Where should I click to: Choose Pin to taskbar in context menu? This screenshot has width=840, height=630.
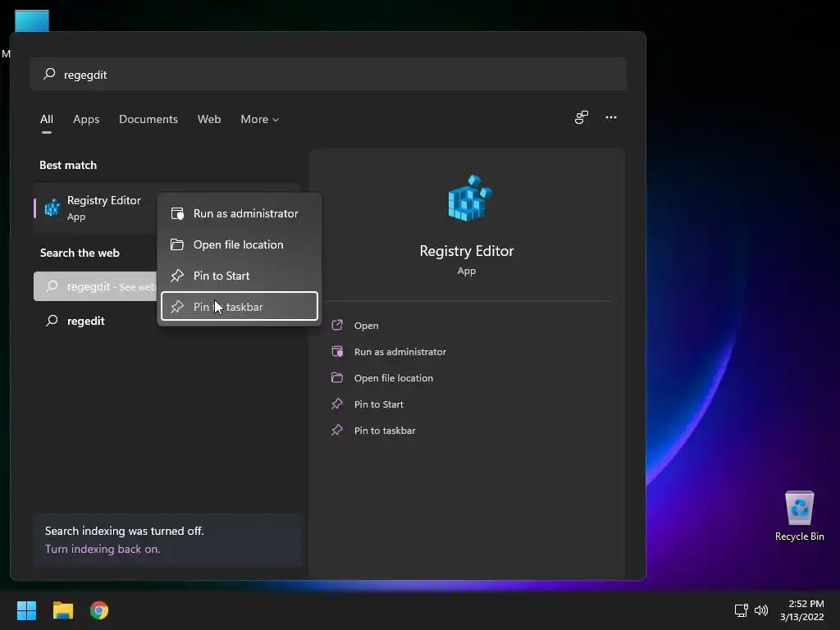click(x=240, y=307)
